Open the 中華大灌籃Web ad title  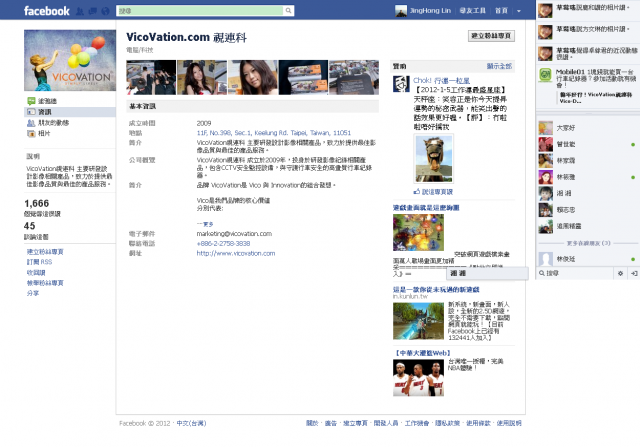[422, 353]
